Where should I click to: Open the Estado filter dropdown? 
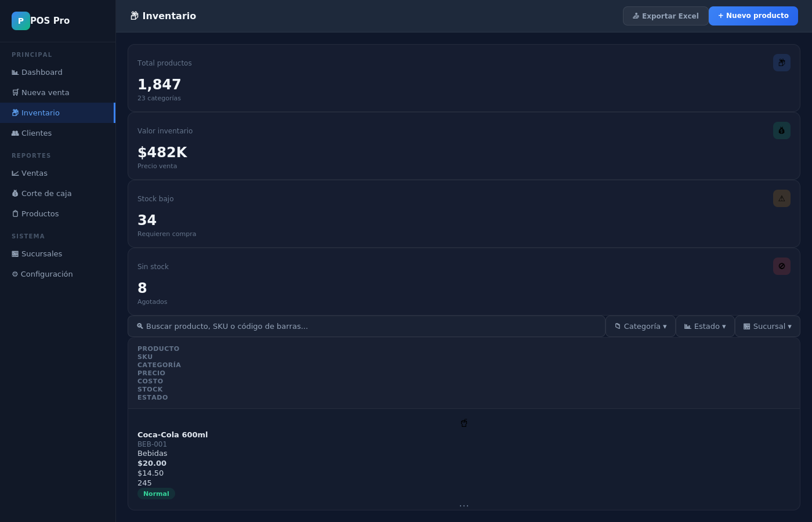(705, 326)
